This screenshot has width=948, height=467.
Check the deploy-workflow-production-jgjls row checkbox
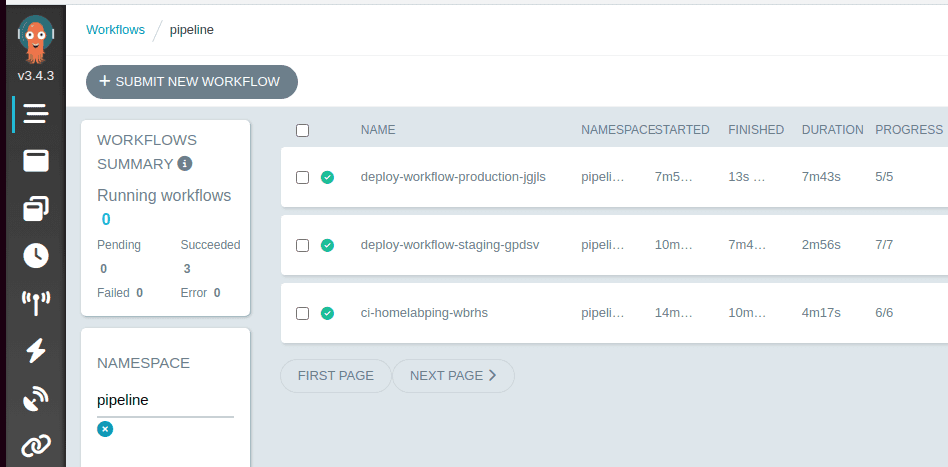(x=303, y=178)
